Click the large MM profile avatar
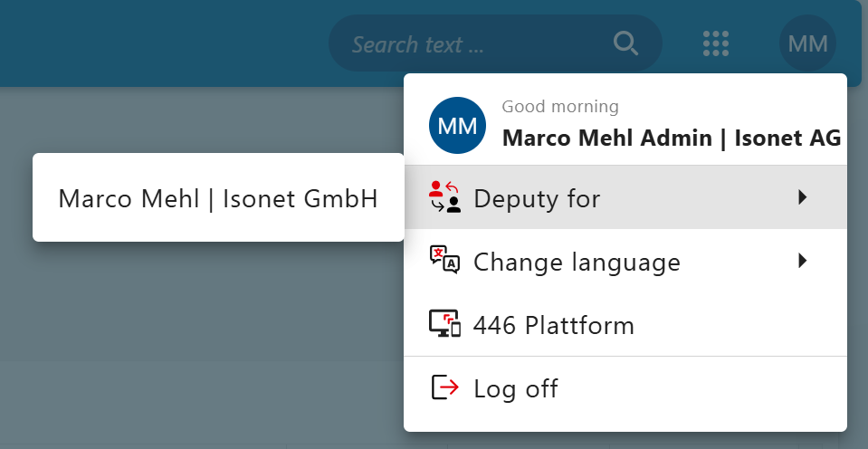 [x=457, y=125]
